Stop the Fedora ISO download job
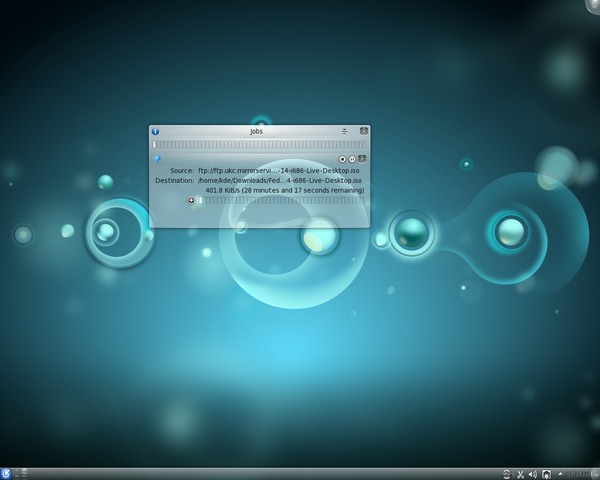 pyautogui.click(x=342, y=159)
